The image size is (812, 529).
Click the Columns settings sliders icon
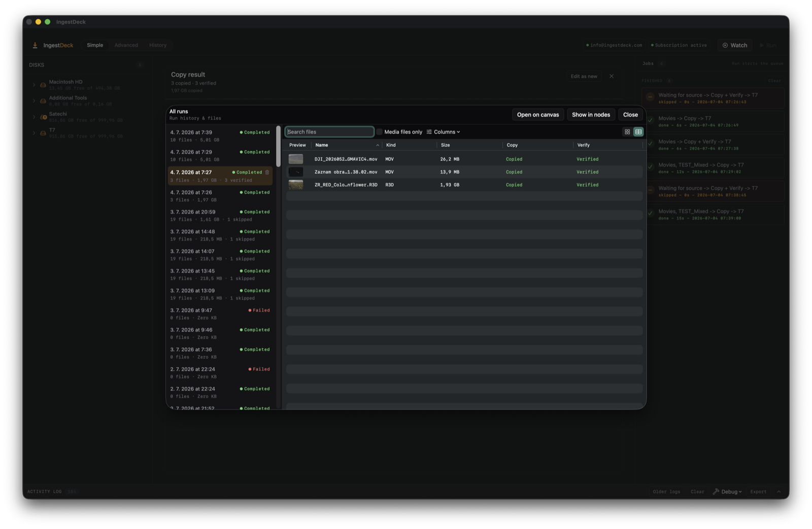[x=429, y=132]
